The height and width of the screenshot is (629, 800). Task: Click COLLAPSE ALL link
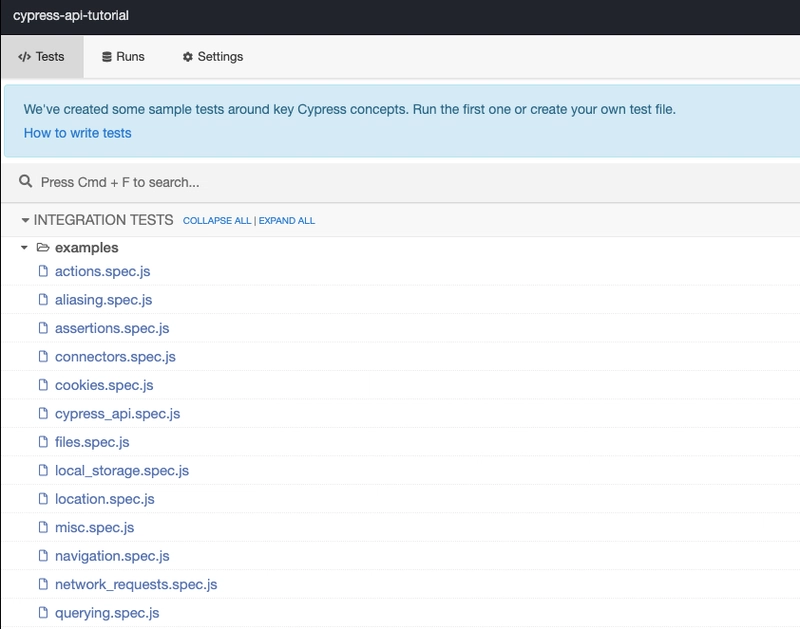[x=217, y=220]
